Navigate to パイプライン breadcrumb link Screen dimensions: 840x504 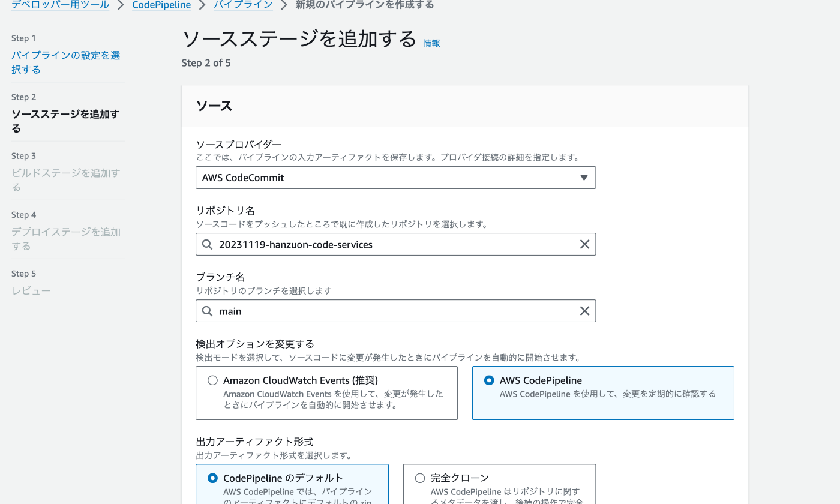[x=243, y=5]
